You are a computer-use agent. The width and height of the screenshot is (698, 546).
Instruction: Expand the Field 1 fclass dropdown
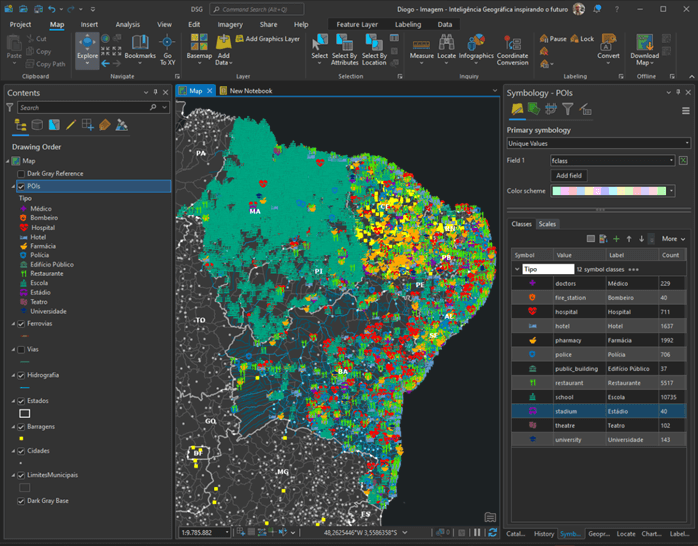coord(612,160)
